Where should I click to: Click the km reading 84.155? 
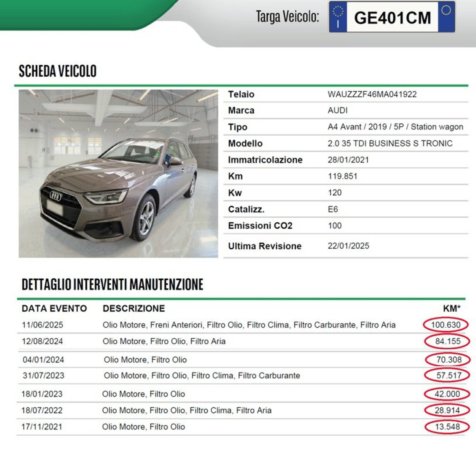448,341
